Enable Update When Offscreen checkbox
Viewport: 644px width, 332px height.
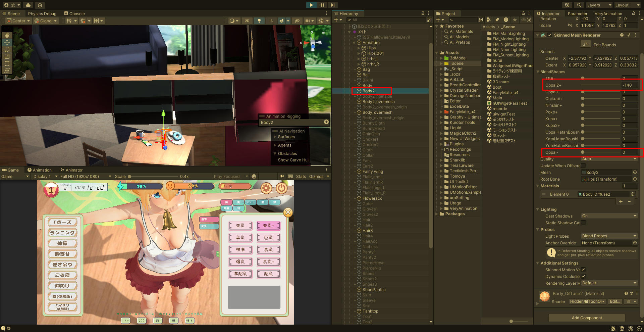tap(583, 165)
